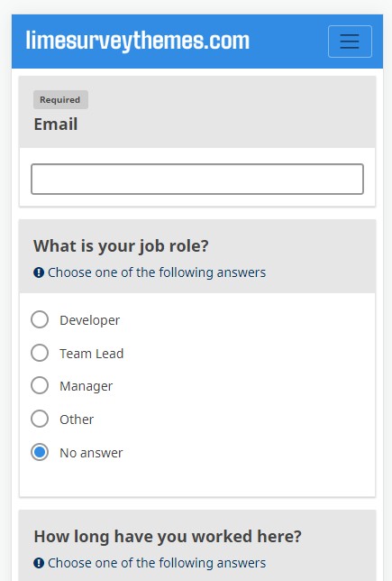Image resolution: width=392 pixels, height=581 pixels.
Task: Click 'How long have you worked here?' heading
Action: click(168, 536)
